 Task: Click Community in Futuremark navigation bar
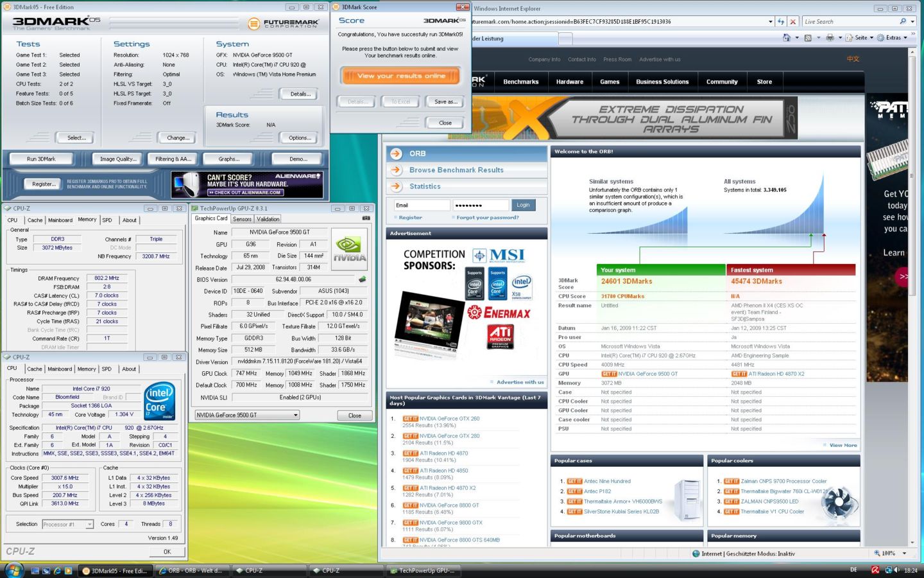722,82
